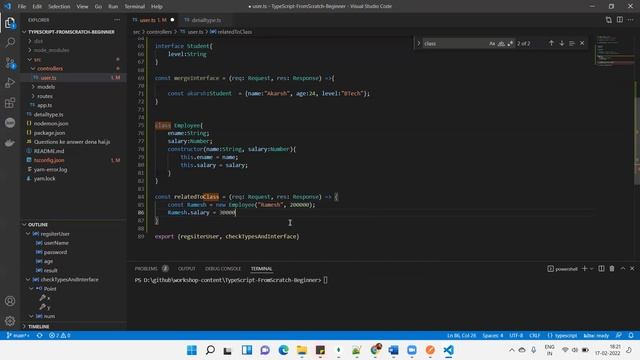Kill terminal with trash icon

612,269
